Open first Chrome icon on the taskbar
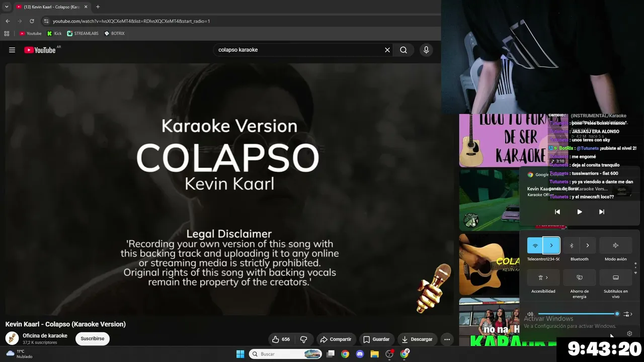The image size is (644, 362). tap(345, 354)
